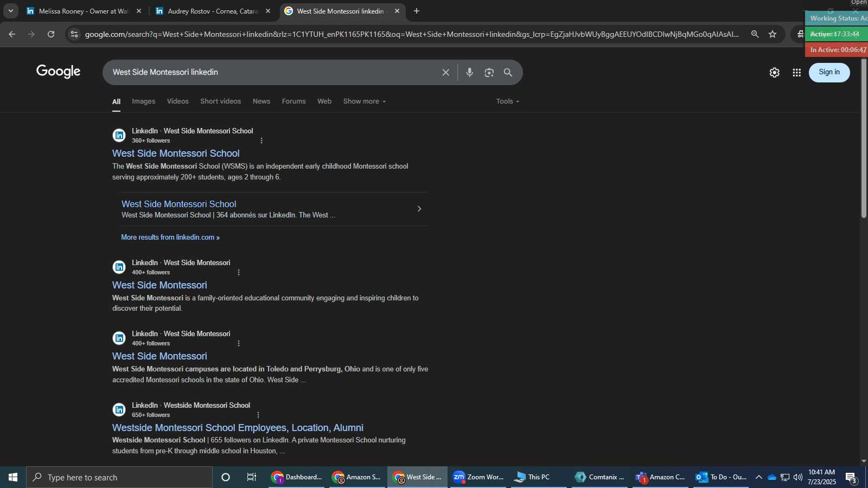Open the zoom magnifier icon in address bar

coord(755,34)
